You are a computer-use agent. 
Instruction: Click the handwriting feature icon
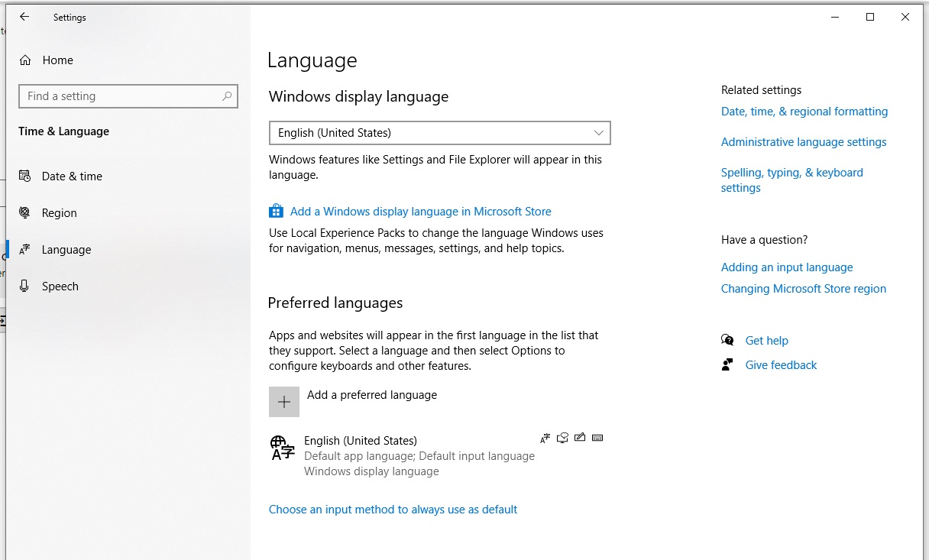pyautogui.click(x=580, y=439)
